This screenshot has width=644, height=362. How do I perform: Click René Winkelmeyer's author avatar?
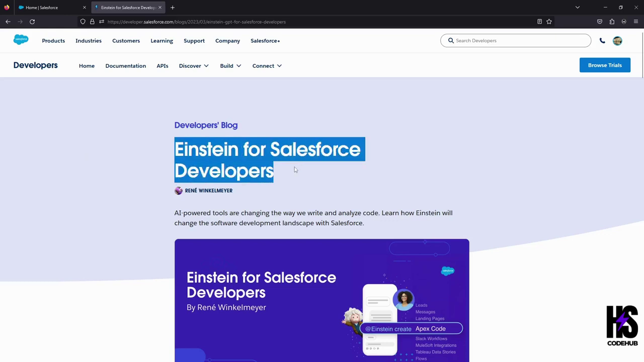179,191
